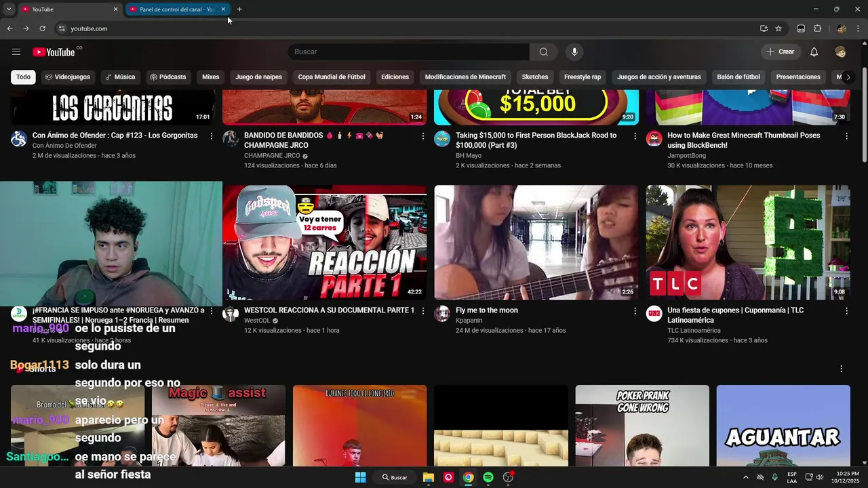Play the TLC coupon video thumbnail
868x488 pixels.
[748, 243]
